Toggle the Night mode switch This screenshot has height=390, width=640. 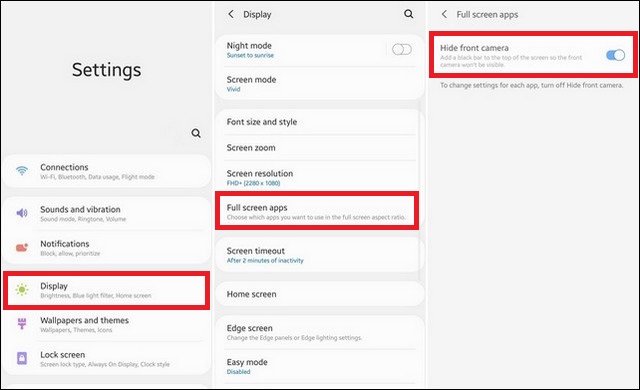click(x=402, y=49)
